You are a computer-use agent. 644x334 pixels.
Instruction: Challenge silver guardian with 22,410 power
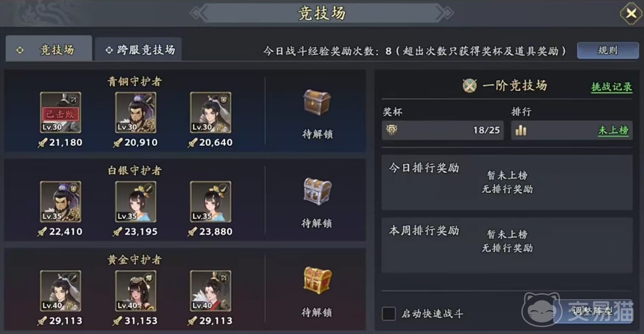click(x=61, y=202)
